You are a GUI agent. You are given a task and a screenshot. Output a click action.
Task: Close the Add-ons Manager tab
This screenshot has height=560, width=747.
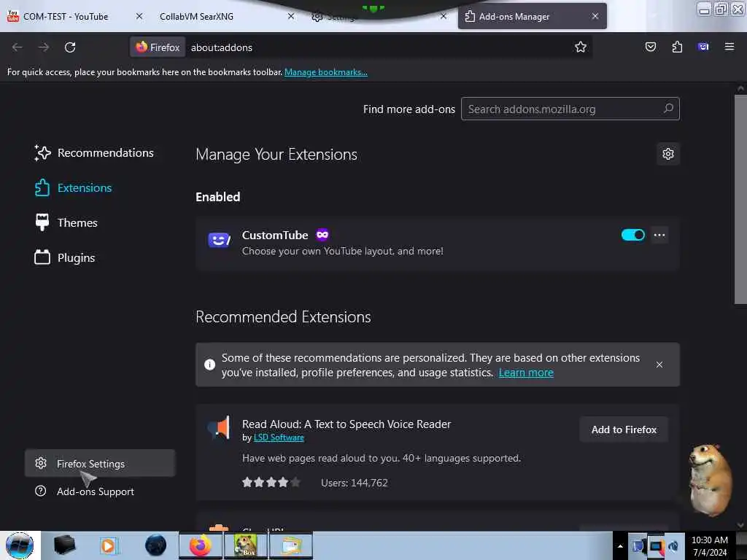coord(595,16)
